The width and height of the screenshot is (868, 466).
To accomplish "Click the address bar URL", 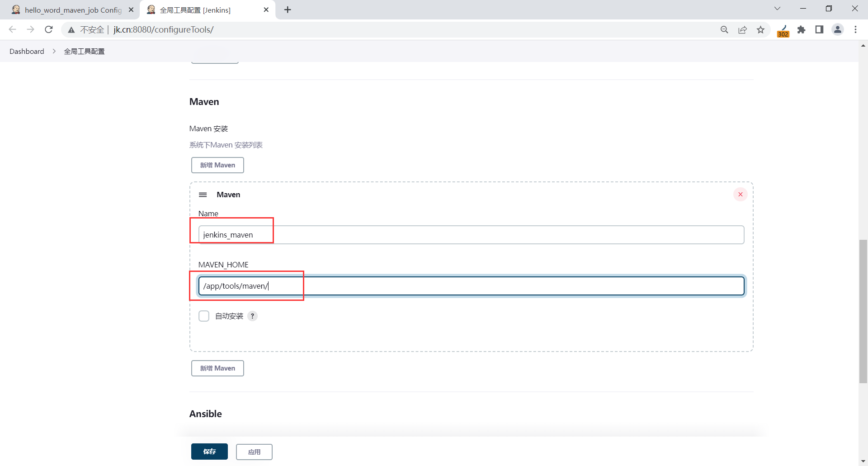I will [x=164, y=30].
